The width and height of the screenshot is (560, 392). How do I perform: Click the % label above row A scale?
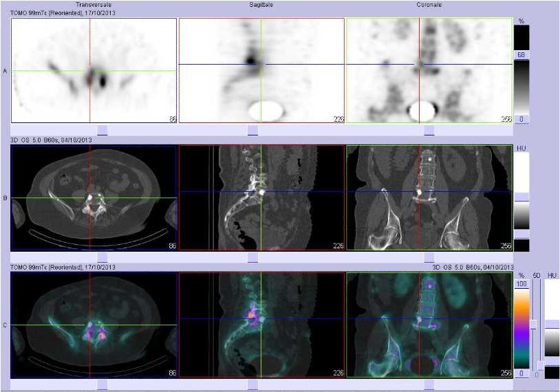[x=521, y=21]
